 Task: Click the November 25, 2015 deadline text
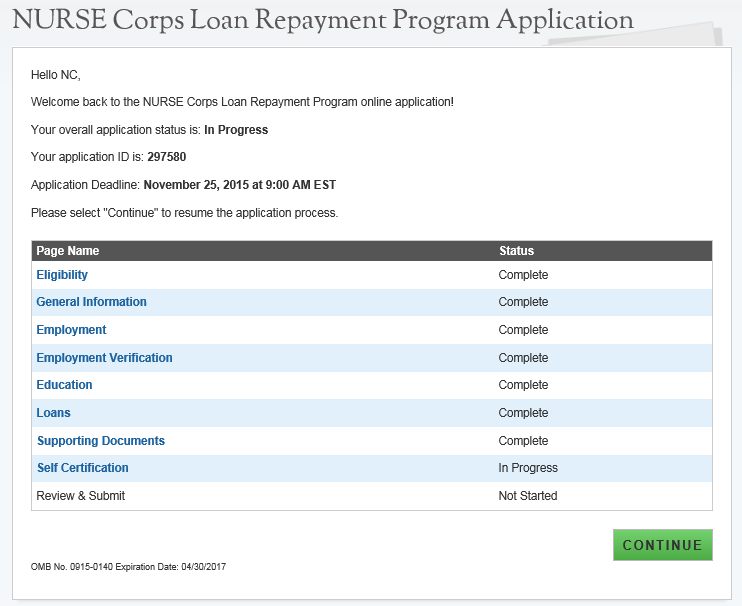[240, 185]
